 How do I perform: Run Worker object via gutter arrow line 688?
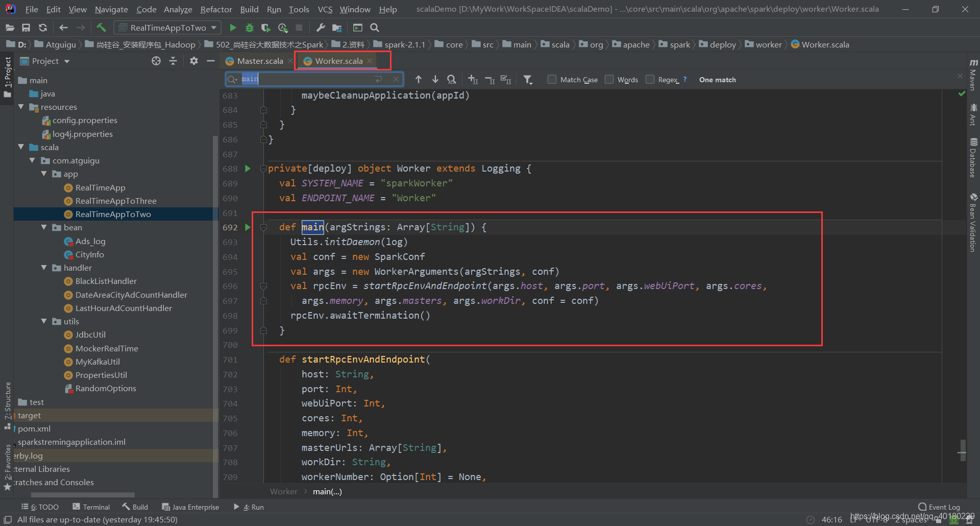click(x=248, y=169)
